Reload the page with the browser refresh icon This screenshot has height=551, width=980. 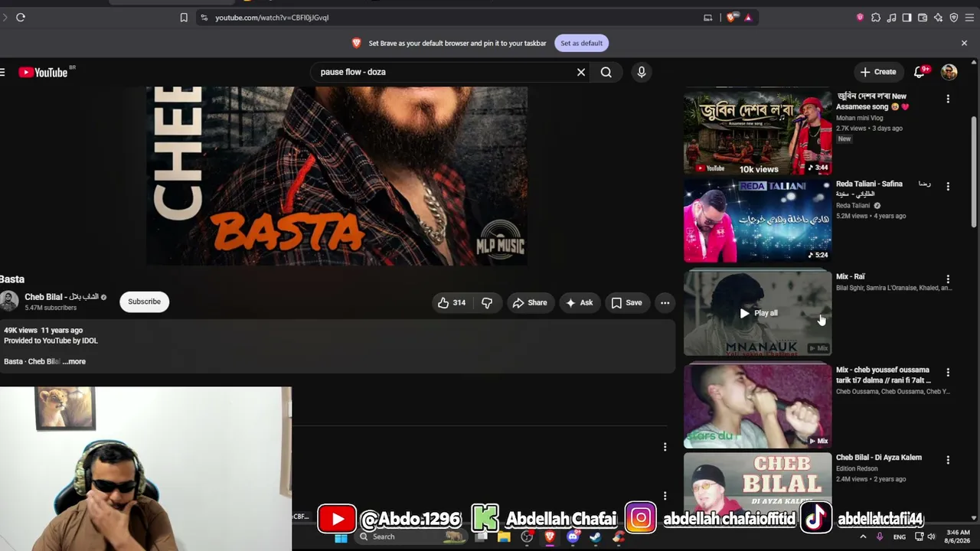(x=21, y=18)
